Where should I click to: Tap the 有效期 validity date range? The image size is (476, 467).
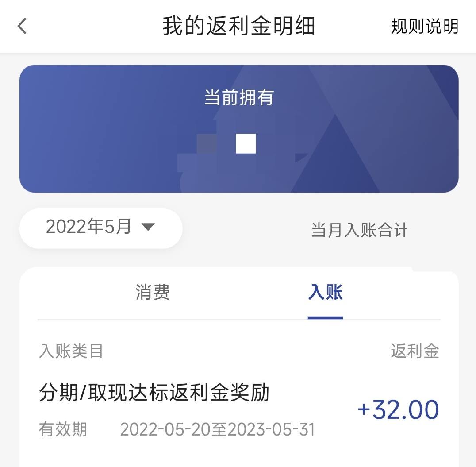click(x=217, y=429)
